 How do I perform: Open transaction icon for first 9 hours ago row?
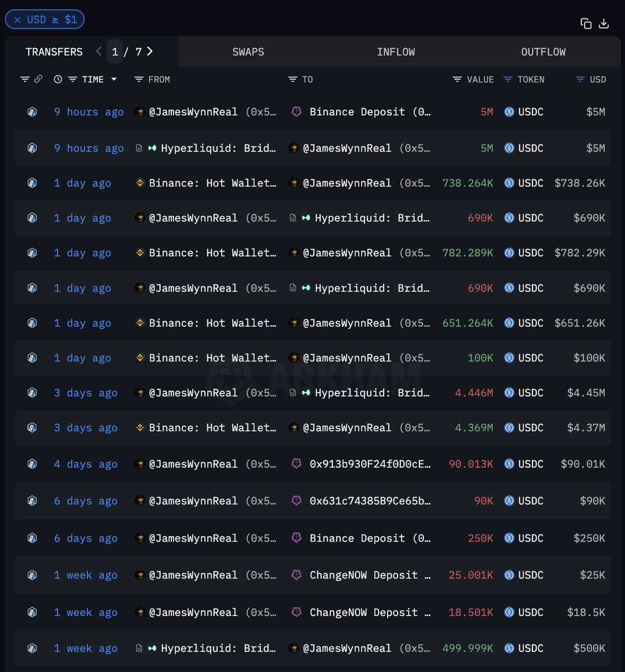pos(32,112)
